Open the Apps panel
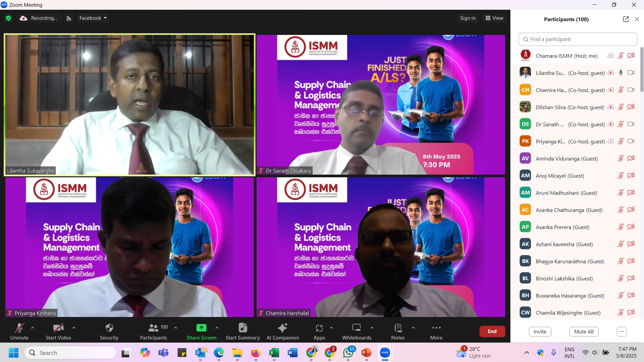 tap(319, 331)
